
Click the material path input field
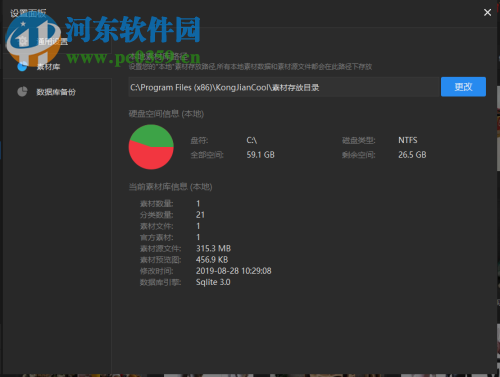284,87
